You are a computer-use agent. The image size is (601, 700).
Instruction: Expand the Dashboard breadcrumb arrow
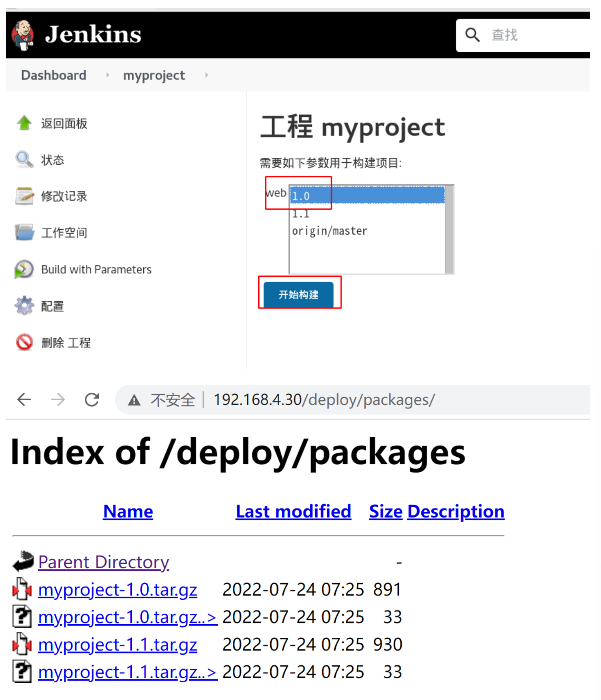coord(108,75)
